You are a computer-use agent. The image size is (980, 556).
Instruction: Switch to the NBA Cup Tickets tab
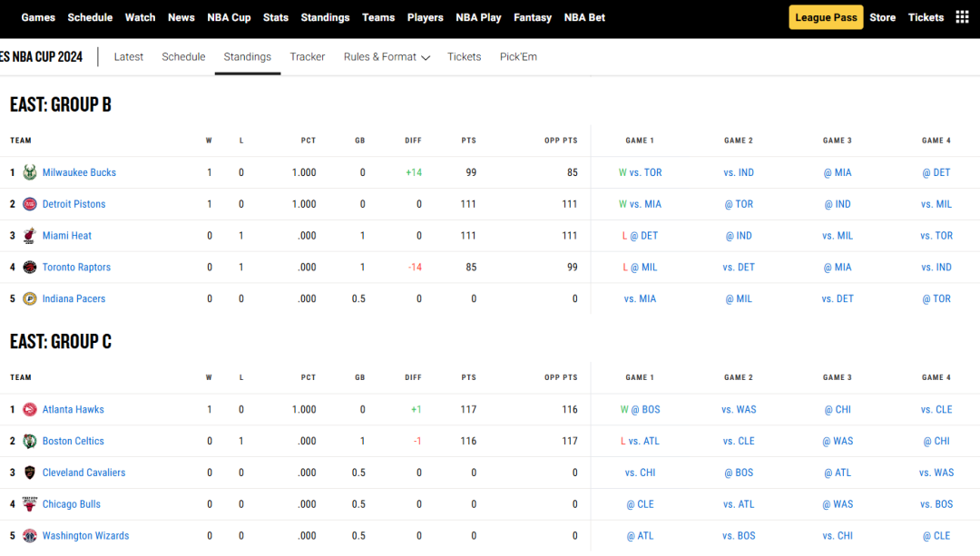[x=465, y=57]
